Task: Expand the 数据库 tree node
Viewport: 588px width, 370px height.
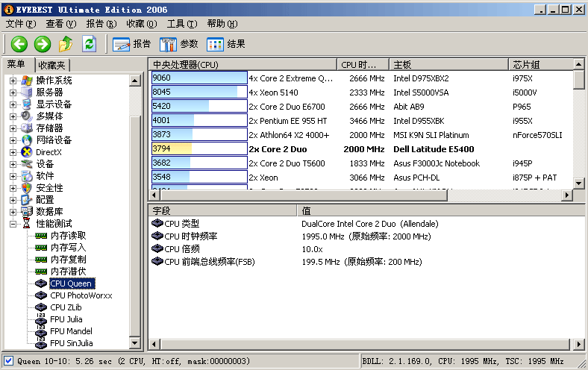Action: coord(13,212)
